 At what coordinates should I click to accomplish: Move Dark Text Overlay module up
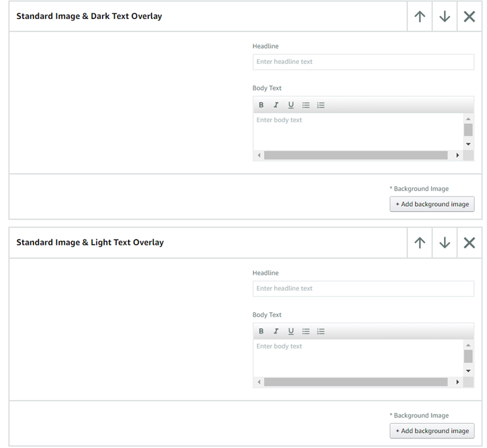click(x=419, y=16)
